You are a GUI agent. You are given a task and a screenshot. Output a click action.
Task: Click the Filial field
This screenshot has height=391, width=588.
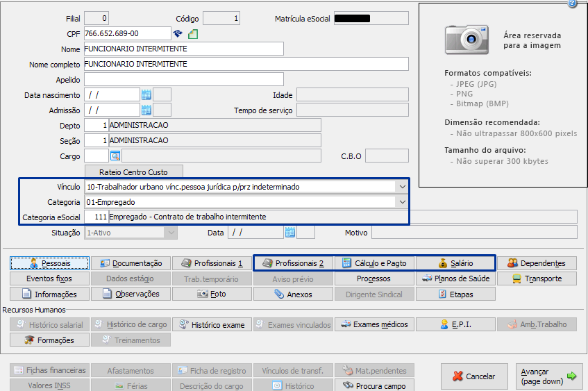point(96,18)
